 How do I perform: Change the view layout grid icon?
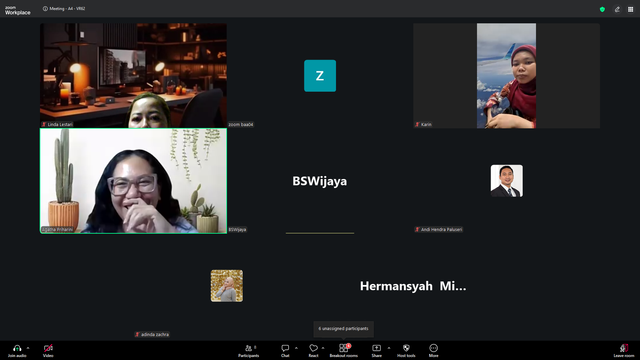pos(631,9)
